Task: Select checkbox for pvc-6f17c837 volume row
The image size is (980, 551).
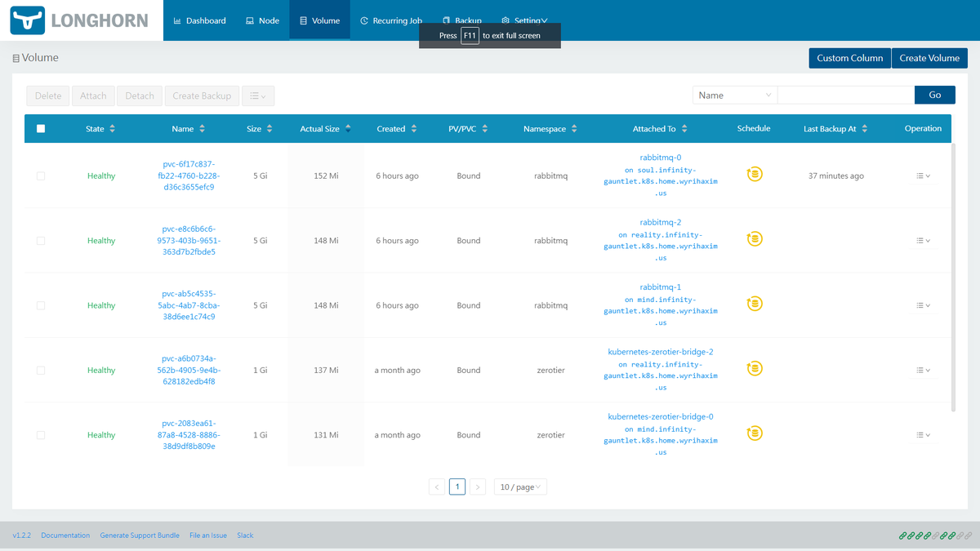Action: [41, 176]
